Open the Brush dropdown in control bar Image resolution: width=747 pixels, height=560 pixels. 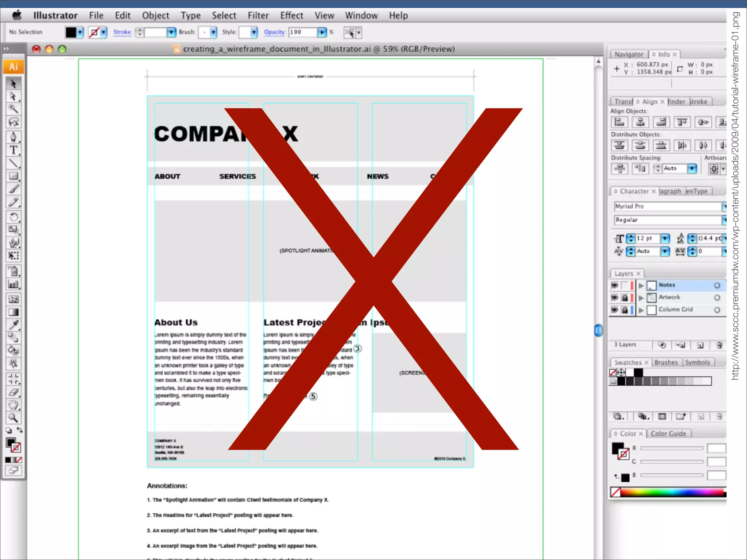(213, 32)
